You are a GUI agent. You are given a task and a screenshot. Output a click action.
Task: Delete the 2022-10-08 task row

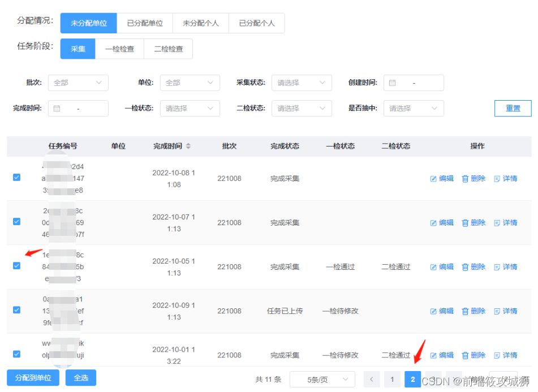(x=474, y=179)
